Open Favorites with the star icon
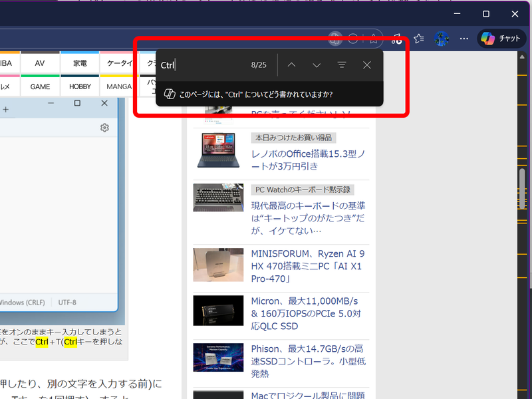The height and width of the screenshot is (399, 532). coord(418,39)
